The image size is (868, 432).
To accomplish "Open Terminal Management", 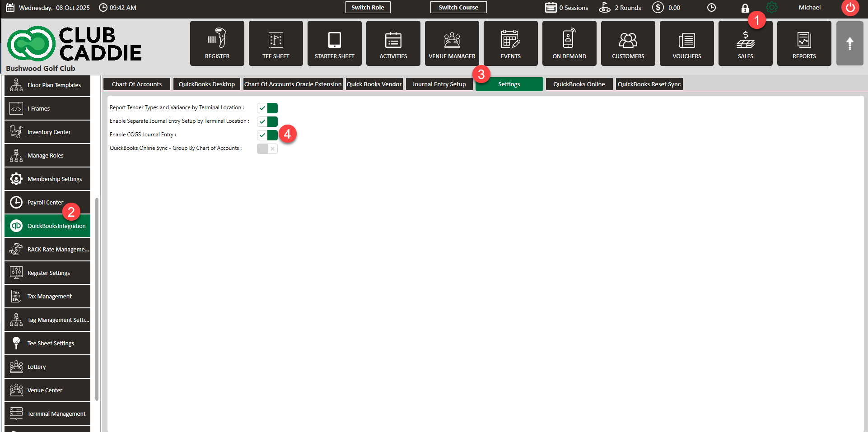I will point(47,413).
